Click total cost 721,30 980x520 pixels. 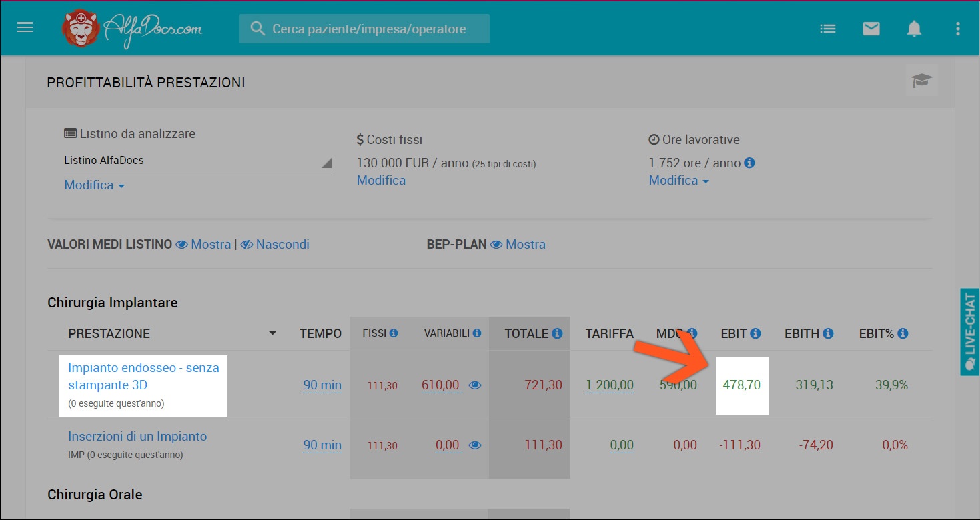(544, 385)
